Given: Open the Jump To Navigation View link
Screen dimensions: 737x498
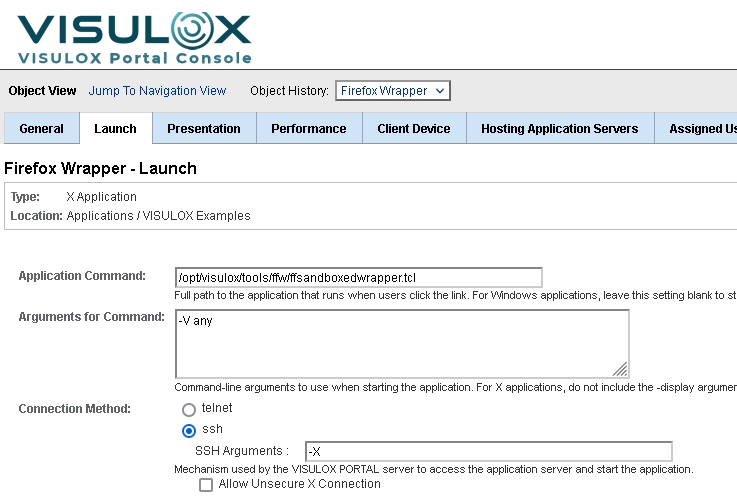Looking at the screenshot, I should pyautogui.click(x=157, y=91).
